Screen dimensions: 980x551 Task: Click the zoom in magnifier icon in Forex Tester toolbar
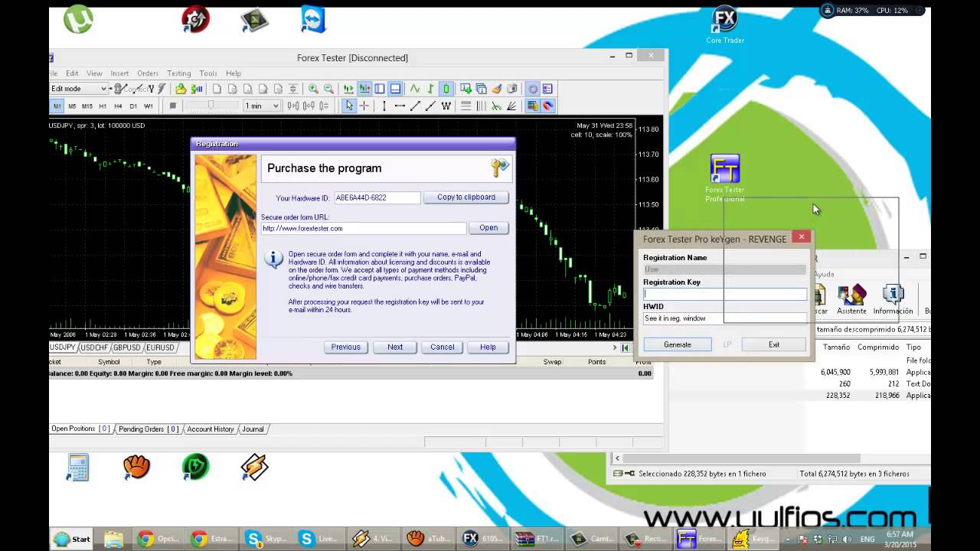tap(313, 89)
